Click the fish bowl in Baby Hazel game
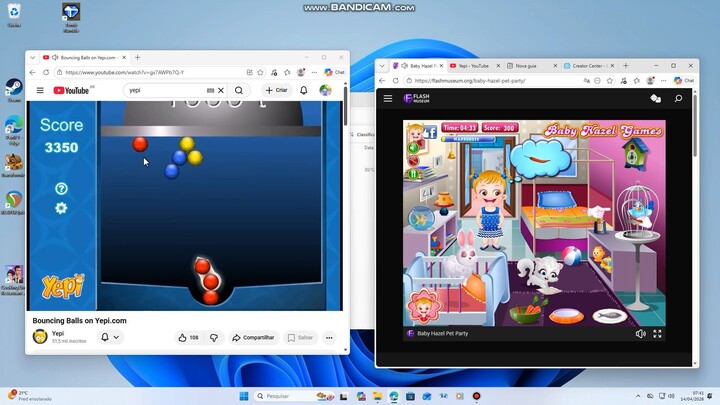Screen dimensions: 720x405 pos(421,218)
